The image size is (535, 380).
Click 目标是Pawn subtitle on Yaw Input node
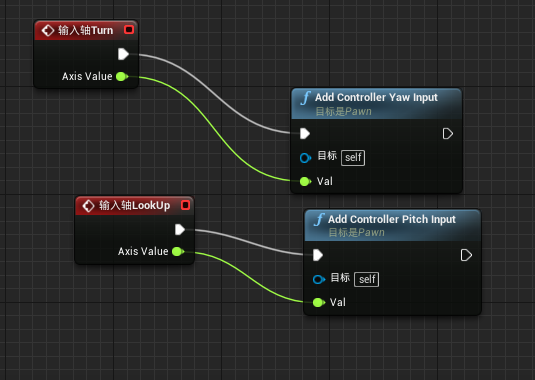pyautogui.click(x=343, y=112)
